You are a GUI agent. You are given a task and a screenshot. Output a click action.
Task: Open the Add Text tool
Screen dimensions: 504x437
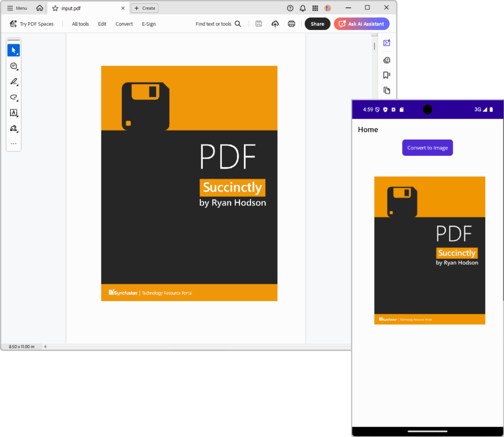pos(14,113)
